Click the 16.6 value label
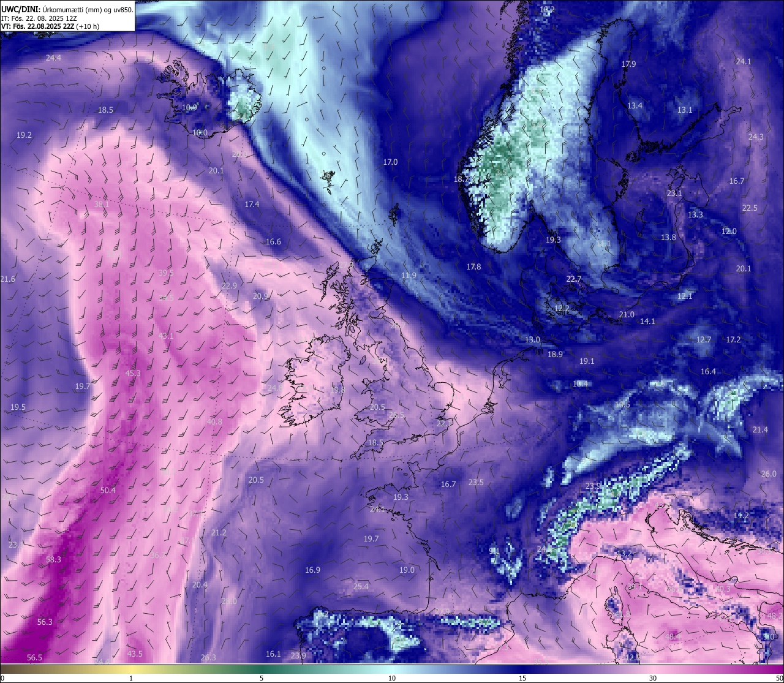 [273, 242]
